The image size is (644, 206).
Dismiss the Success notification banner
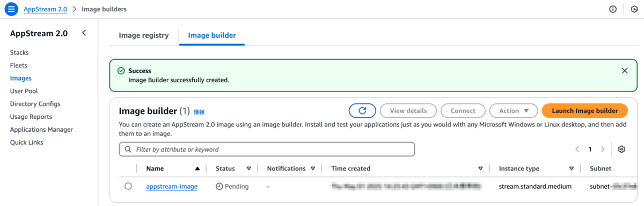(x=625, y=70)
